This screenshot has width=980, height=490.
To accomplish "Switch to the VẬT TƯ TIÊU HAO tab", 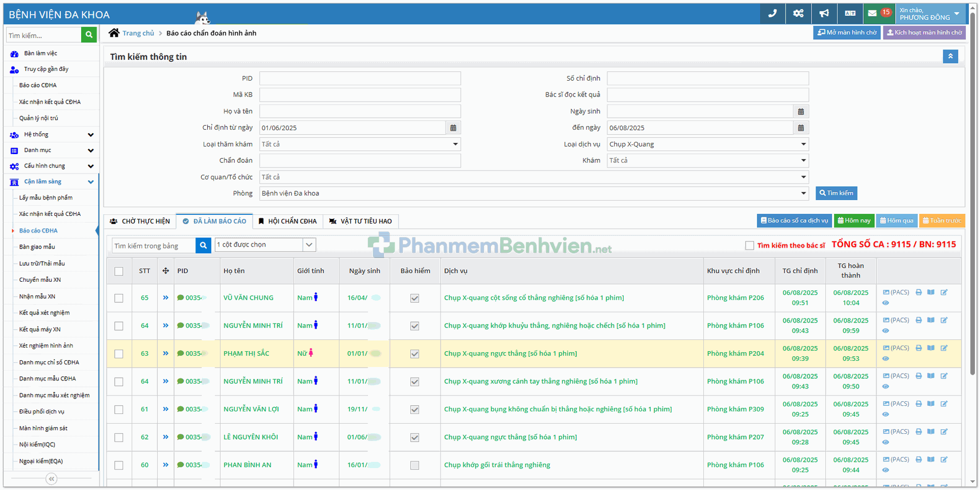I will pos(361,221).
